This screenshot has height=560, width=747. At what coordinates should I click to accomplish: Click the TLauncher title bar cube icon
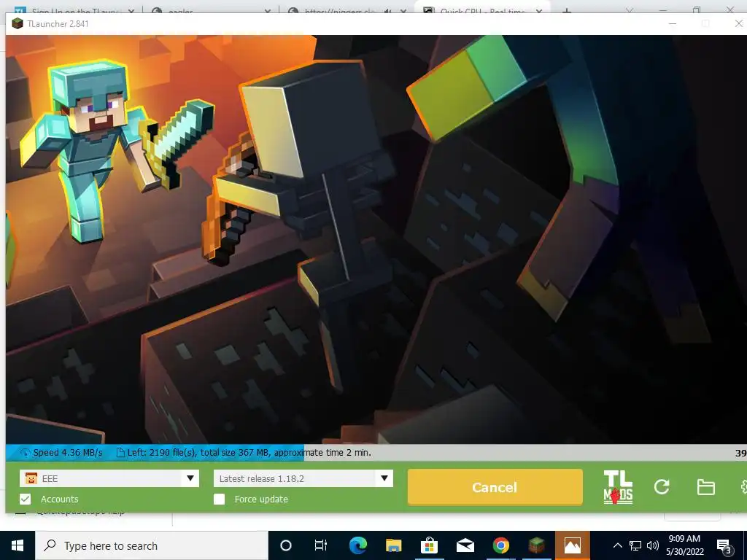click(18, 23)
